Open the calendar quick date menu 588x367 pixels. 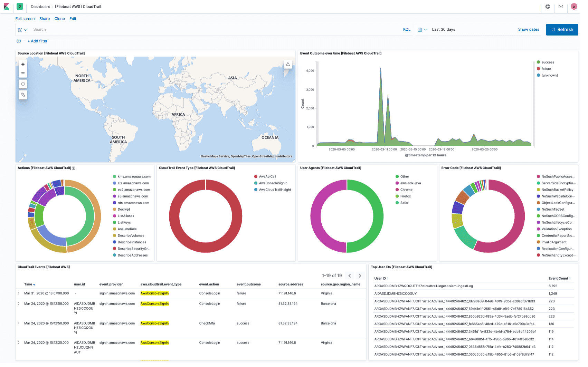(422, 30)
